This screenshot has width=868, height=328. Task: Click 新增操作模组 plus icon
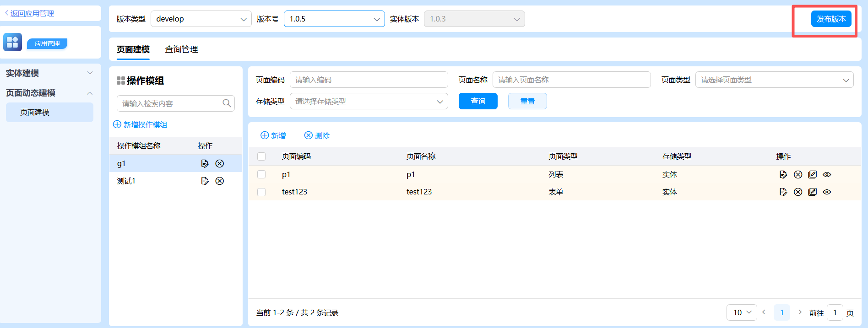click(117, 124)
